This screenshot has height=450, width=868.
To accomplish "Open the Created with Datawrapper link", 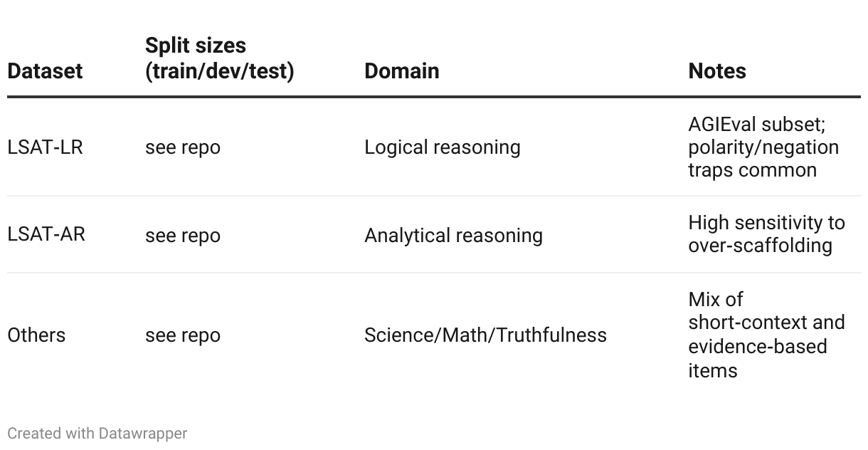I will pos(97,433).
